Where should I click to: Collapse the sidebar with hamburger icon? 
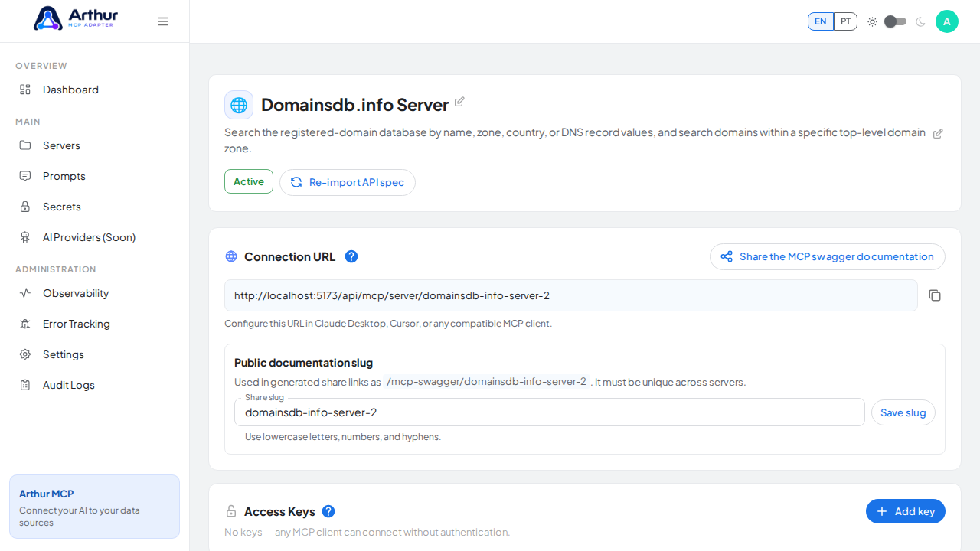[x=163, y=21]
